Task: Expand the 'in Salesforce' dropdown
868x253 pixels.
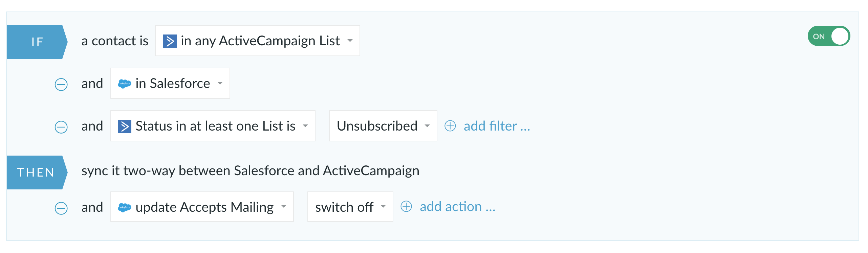Action: 170,83
